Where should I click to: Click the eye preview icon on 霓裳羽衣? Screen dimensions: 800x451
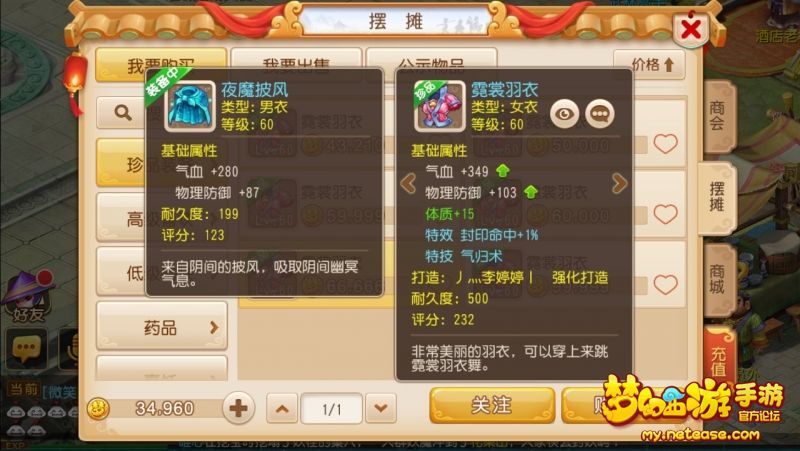click(x=564, y=114)
